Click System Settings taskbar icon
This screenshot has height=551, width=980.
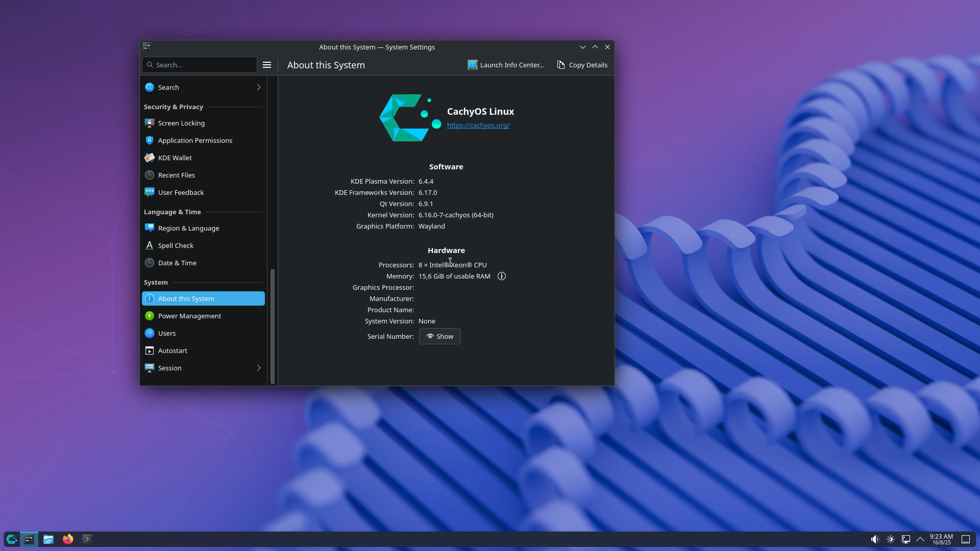coord(29,539)
